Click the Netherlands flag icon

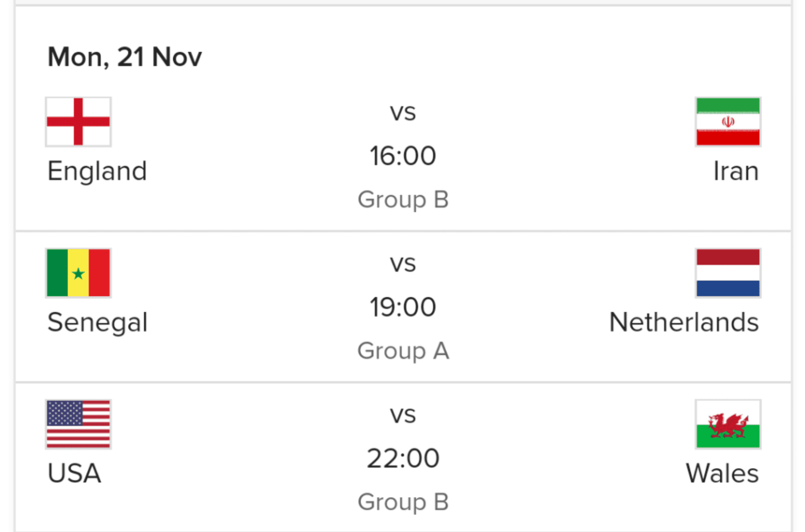(x=728, y=273)
